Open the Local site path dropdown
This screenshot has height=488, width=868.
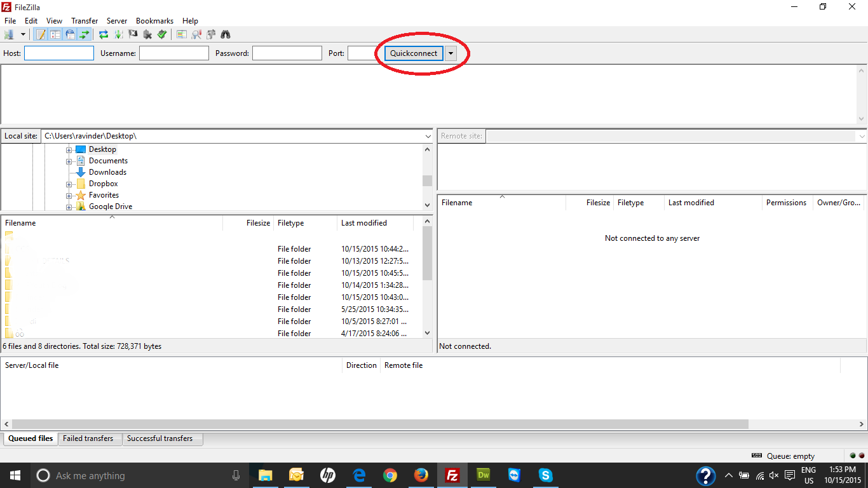[428, 136]
